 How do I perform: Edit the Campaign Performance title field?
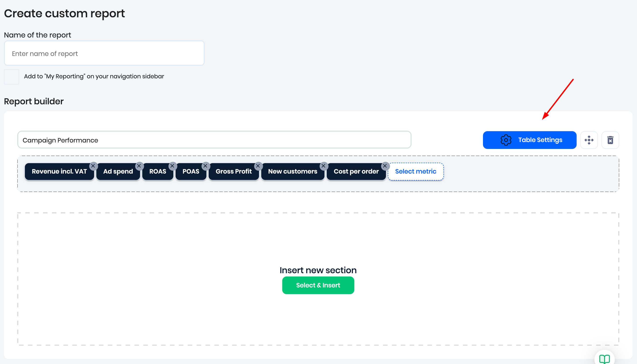point(214,140)
